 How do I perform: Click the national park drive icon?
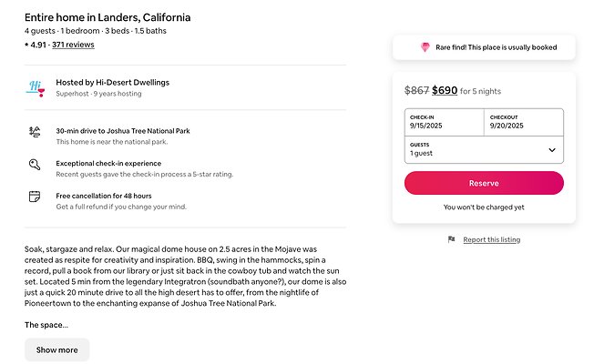pos(35,132)
